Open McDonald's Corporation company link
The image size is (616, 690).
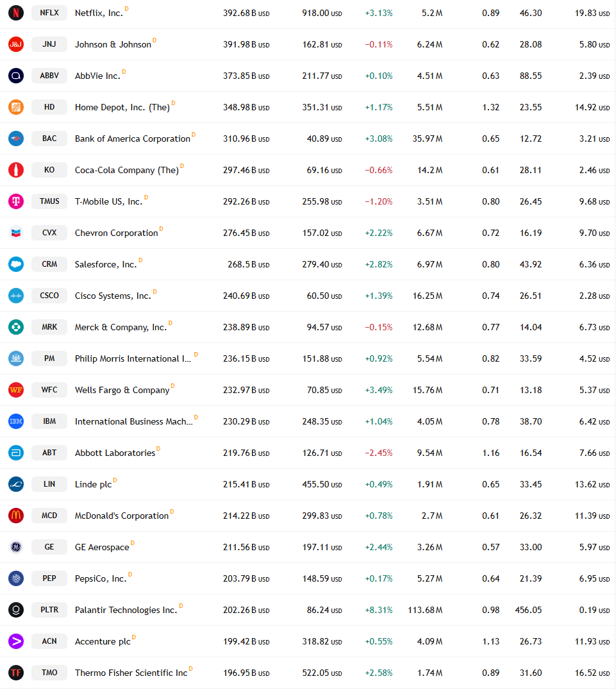(121, 516)
